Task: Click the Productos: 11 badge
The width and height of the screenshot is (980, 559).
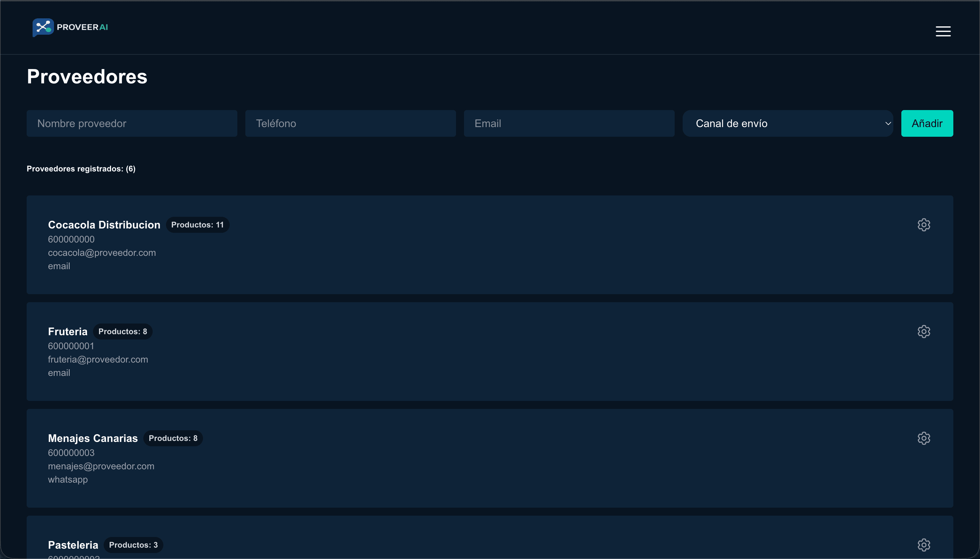Action: (198, 224)
